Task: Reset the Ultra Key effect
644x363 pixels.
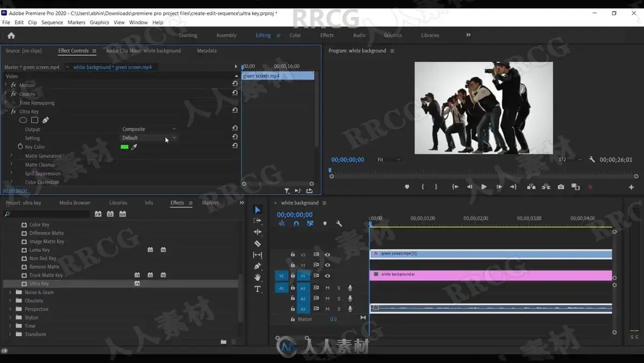Action: click(235, 111)
